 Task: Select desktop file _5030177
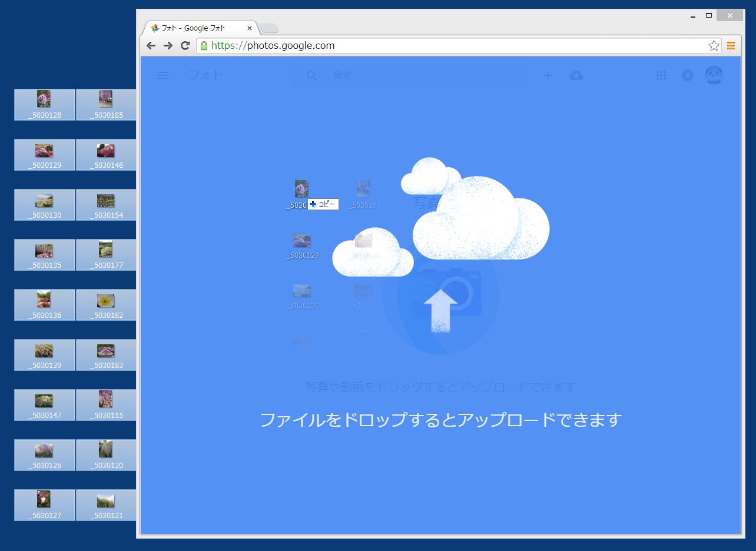coord(107,255)
